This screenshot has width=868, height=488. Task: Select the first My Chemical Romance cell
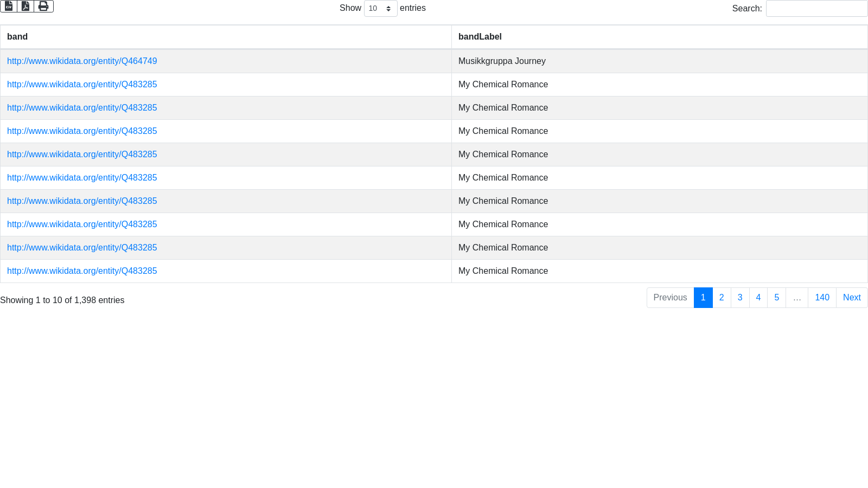point(503,85)
